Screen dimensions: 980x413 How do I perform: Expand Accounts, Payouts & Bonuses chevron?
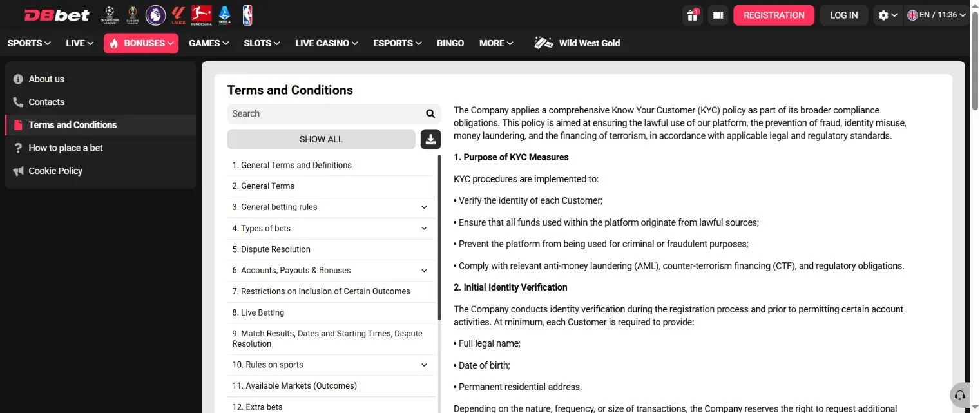click(424, 271)
